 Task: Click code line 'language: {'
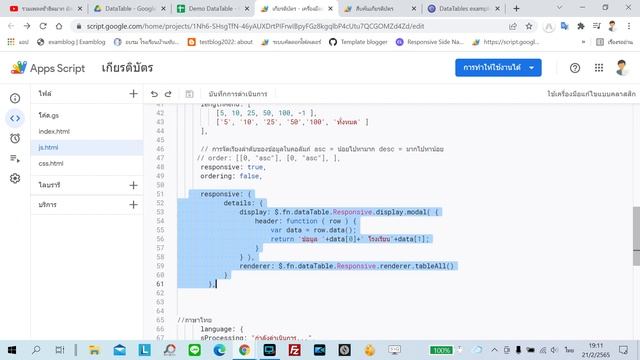tap(222, 329)
